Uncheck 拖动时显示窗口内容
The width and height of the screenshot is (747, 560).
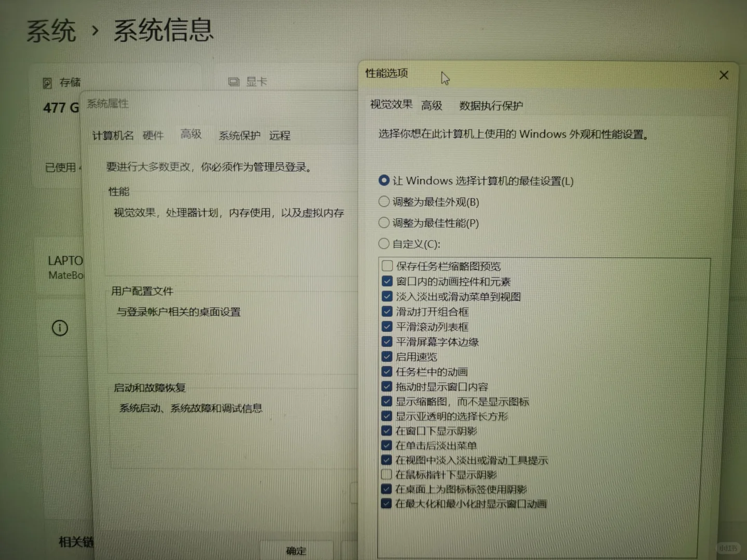point(386,386)
